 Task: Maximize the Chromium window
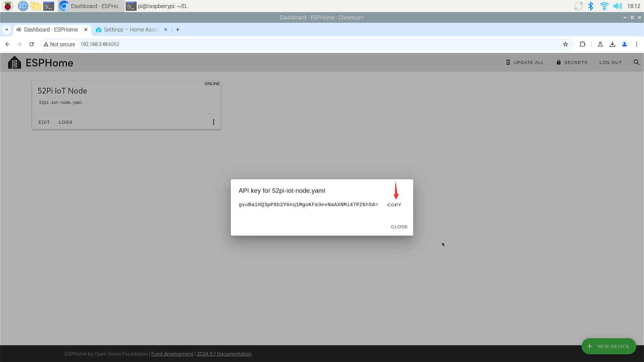coord(632,17)
